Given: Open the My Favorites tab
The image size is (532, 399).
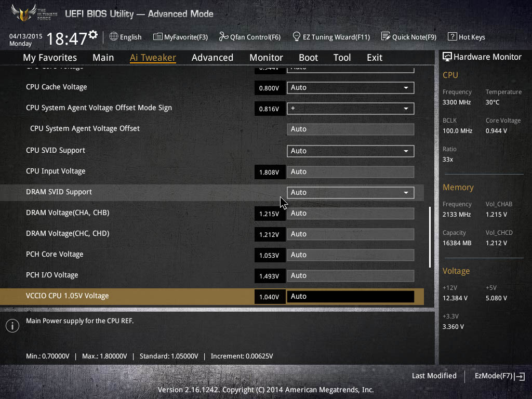Looking at the screenshot, I should [50, 58].
